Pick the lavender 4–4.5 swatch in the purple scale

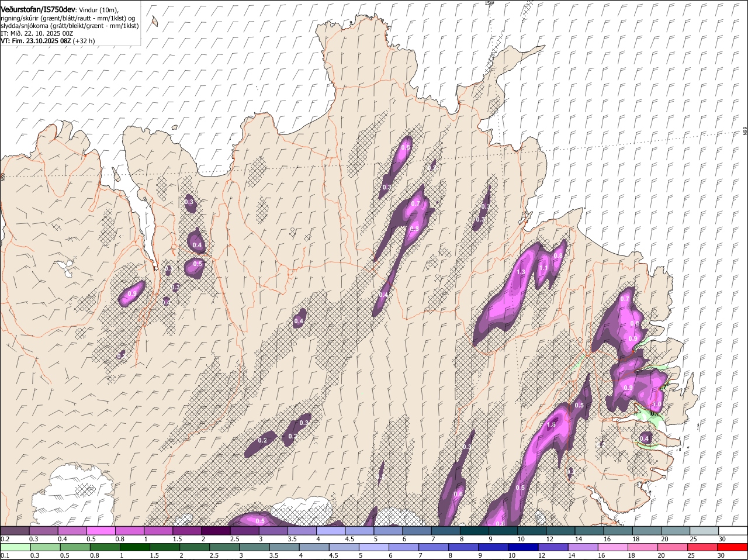(x=331, y=531)
